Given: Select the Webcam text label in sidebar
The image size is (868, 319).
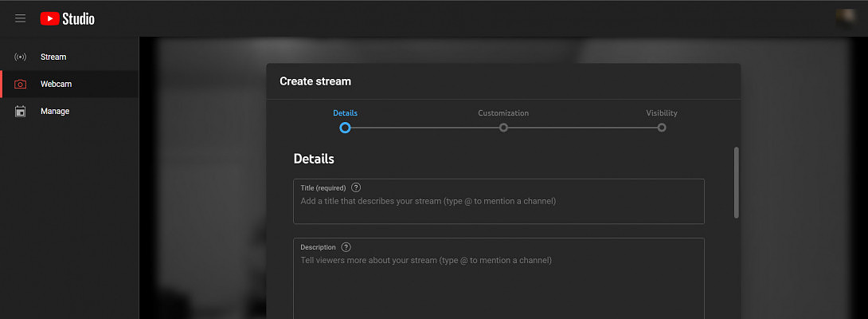Looking at the screenshot, I should pyautogui.click(x=57, y=85).
